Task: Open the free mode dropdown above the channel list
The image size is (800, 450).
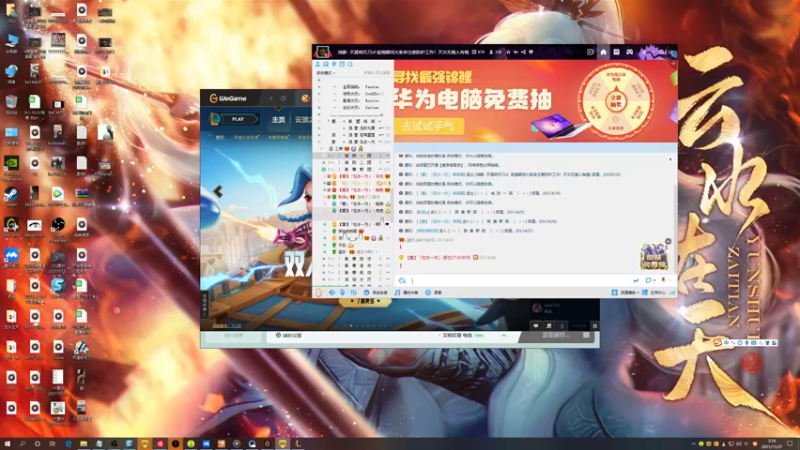Action: [x=326, y=73]
